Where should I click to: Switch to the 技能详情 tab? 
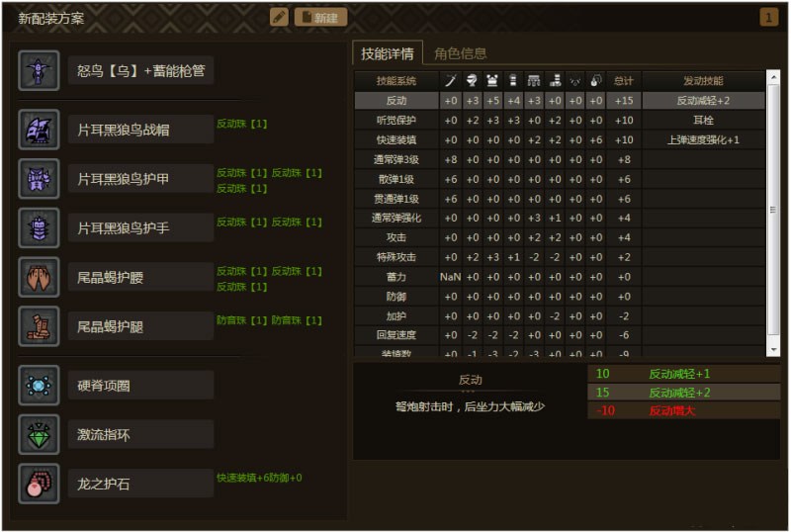coord(388,53)
